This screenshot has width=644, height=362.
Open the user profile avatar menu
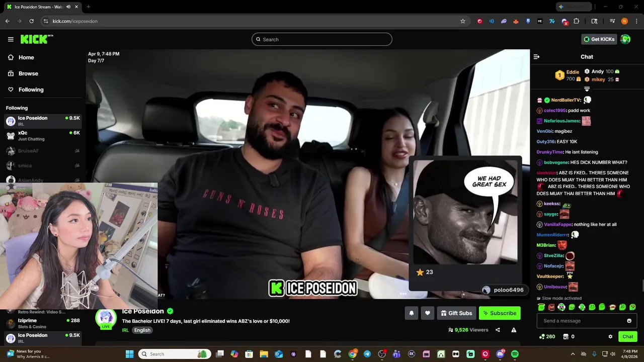pyautogui.click(x=625, y=39)
